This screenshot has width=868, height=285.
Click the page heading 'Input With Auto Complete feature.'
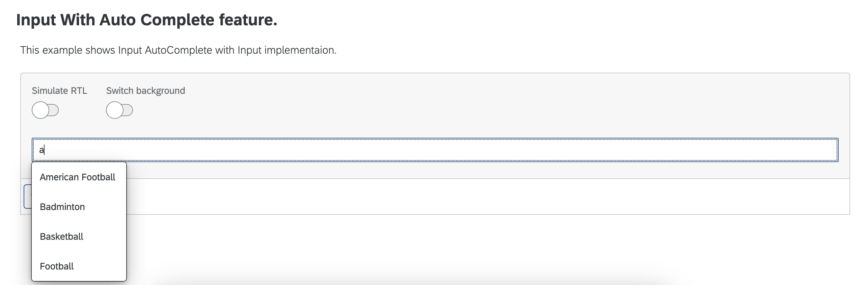pos(147,20)
